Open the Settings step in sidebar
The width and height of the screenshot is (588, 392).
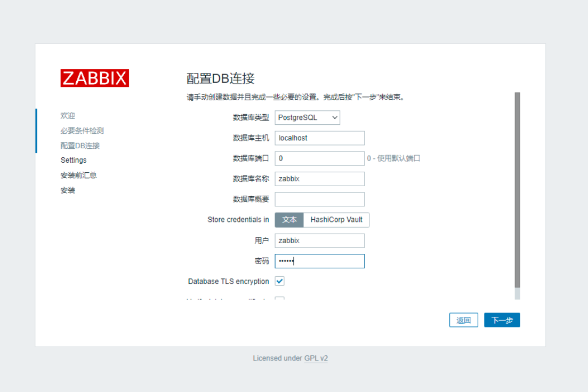(74, 160)
